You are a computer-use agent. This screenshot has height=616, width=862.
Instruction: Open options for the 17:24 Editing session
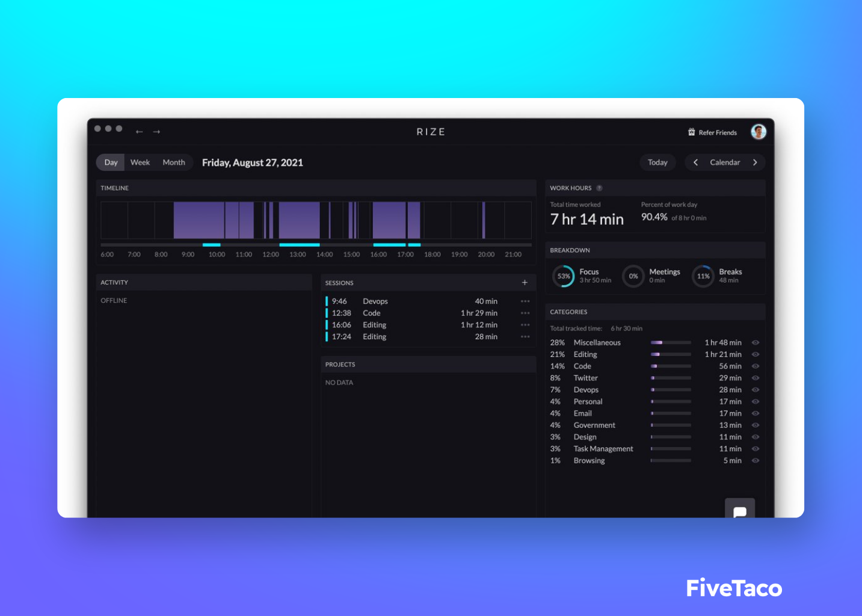[525, 337]
